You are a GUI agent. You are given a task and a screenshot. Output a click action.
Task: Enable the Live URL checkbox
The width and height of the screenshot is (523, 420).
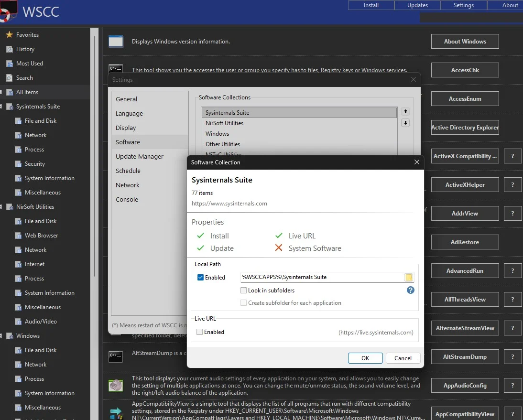pos(199,332)
